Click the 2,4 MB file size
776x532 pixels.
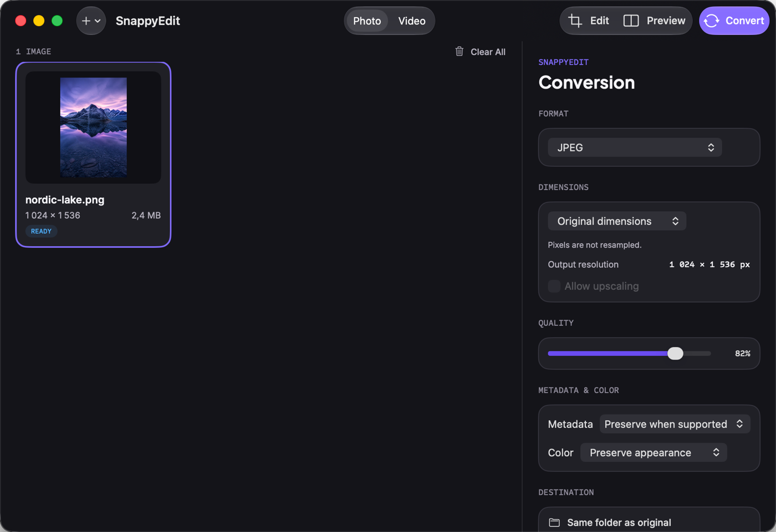[x=146, y=215]
